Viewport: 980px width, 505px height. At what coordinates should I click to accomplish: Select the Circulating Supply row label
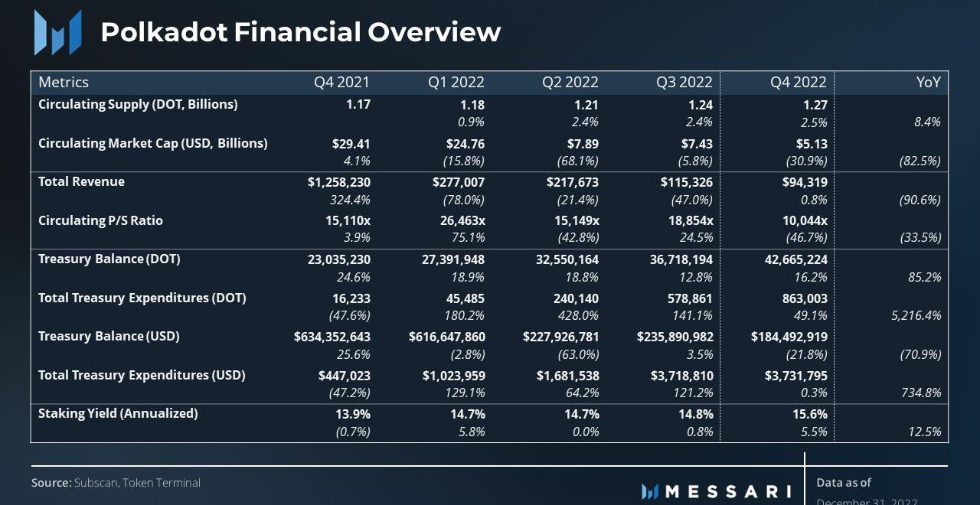click(x=138, y=104)
